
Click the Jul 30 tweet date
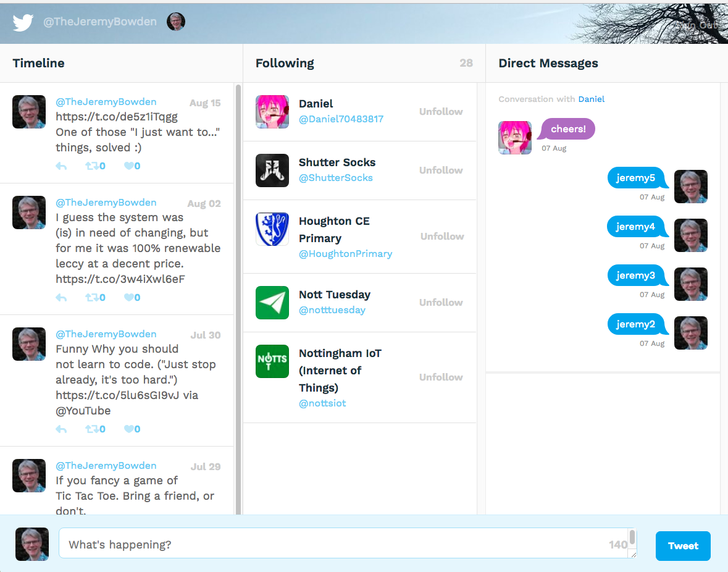point(205,335)
